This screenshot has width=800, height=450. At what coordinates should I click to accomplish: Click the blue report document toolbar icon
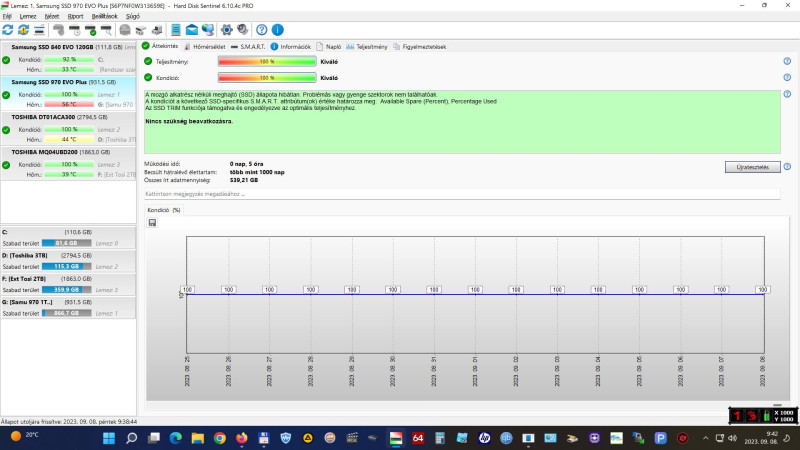tap(176, 30)
